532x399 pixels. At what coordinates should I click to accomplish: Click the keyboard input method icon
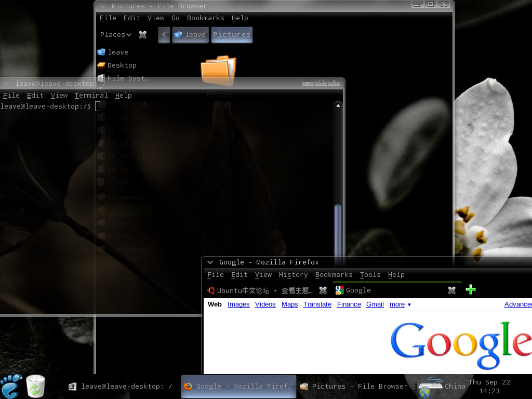[430, 387]
